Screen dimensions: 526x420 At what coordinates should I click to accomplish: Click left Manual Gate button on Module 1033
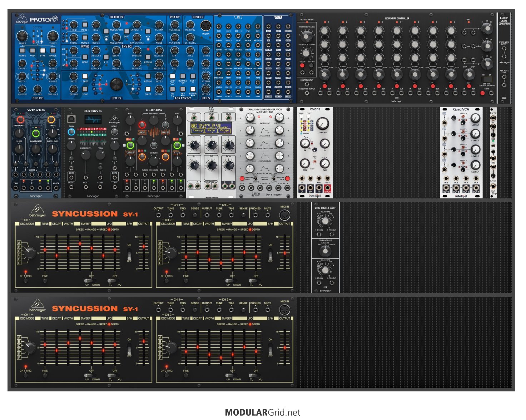tap(242, 178)
